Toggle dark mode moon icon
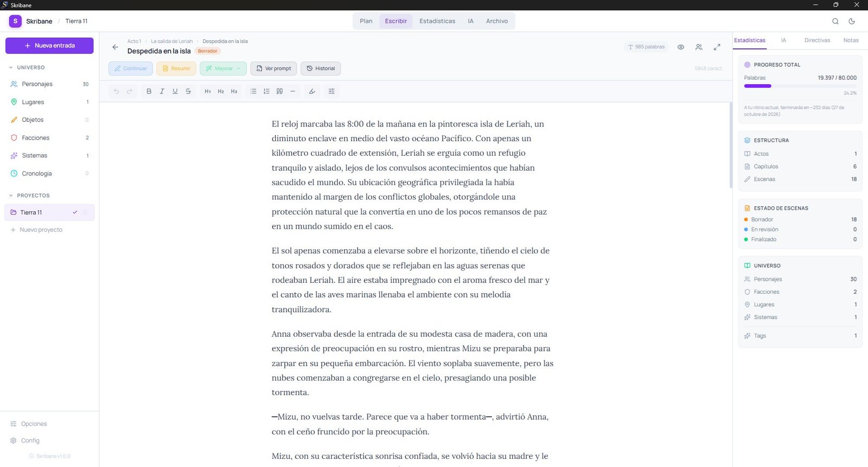This screenshot has width=868, height=467. coord(852,21)
